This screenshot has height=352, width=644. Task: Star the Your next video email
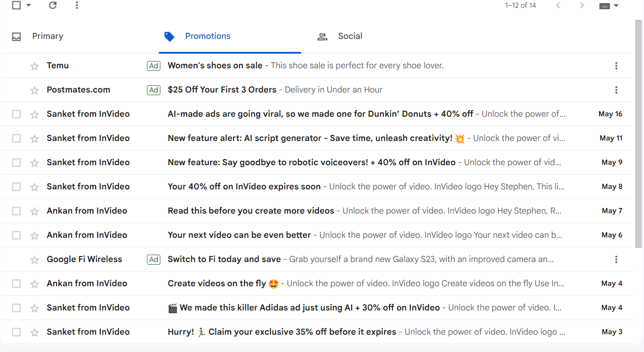click(35, 235)
